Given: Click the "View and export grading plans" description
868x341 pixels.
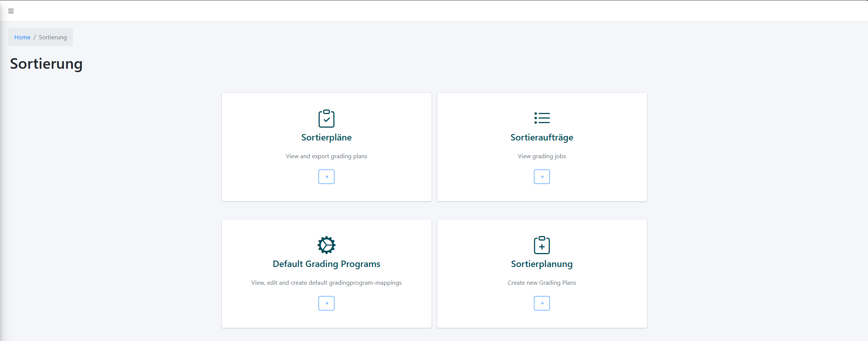Looking at the screenshot, I should (326, 156).
